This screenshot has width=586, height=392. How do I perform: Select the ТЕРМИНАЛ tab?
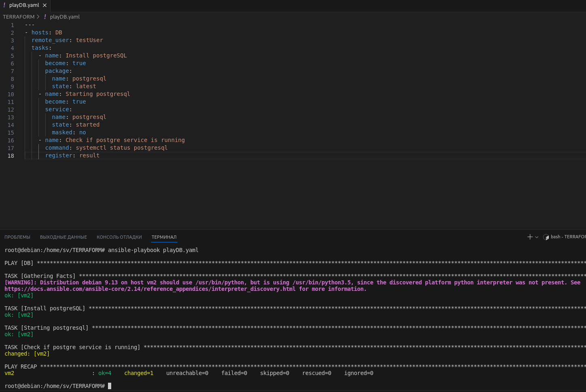pos(164,237)
